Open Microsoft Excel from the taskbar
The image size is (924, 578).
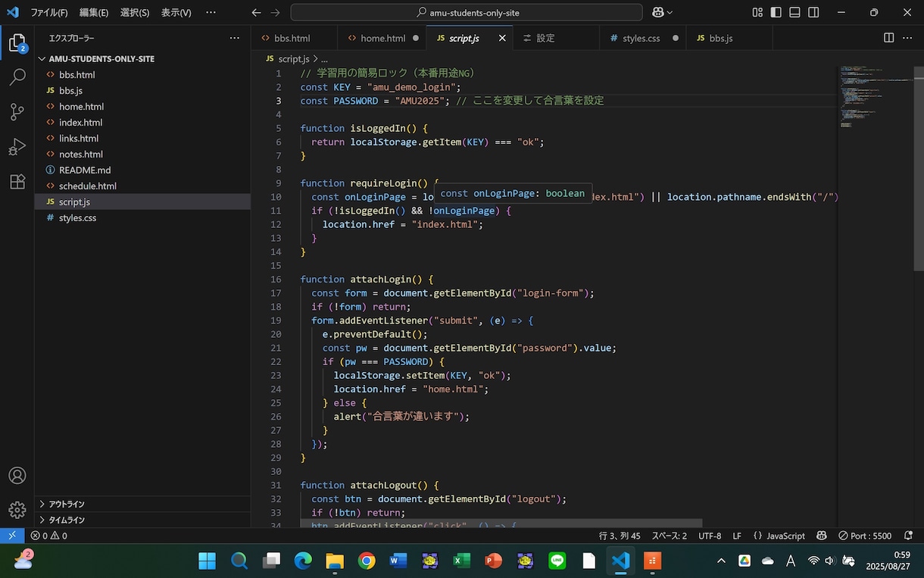[461, 561]
